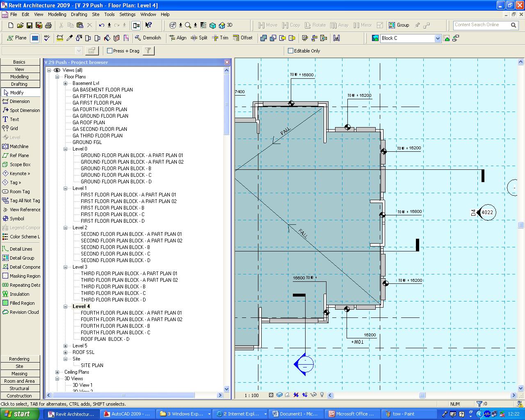Viewport: 525px width, 420px height.
Task: Click the Save icon in toolbar
Action: [x=30, y=25]
